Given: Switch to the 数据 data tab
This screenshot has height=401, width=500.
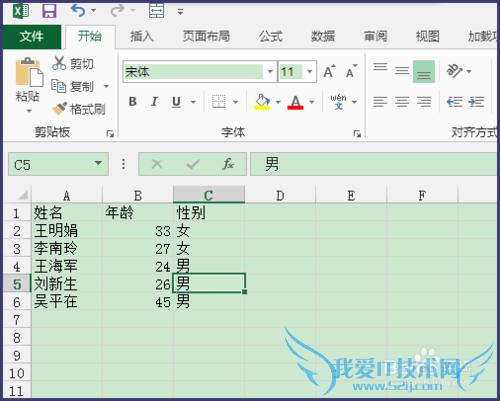Looking at the screenshot, I should [x=323, y=36].
